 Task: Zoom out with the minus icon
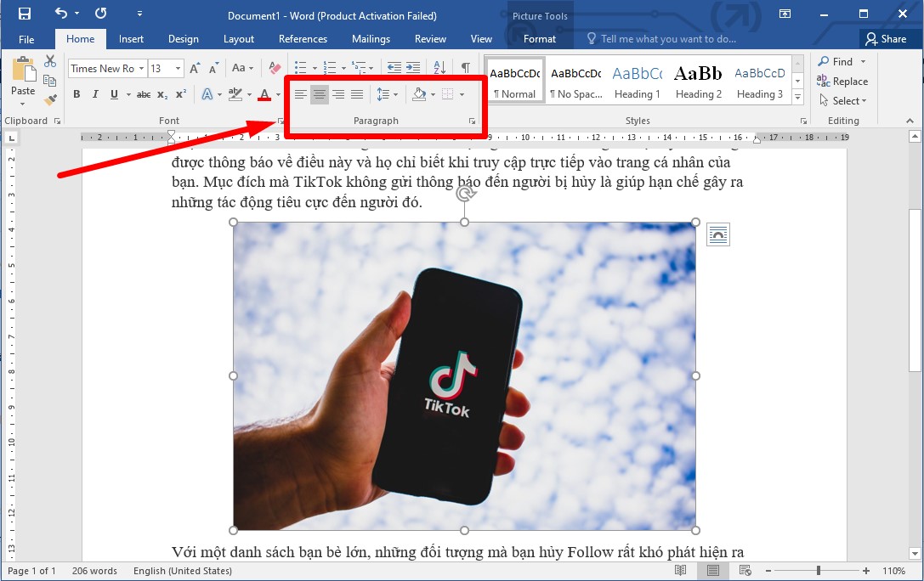point(768,571)
